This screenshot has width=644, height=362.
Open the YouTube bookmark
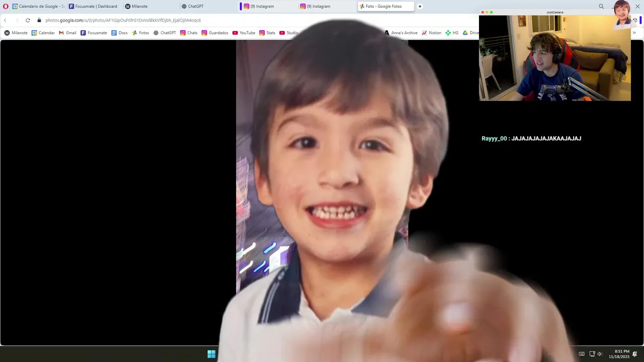point(244,33)
